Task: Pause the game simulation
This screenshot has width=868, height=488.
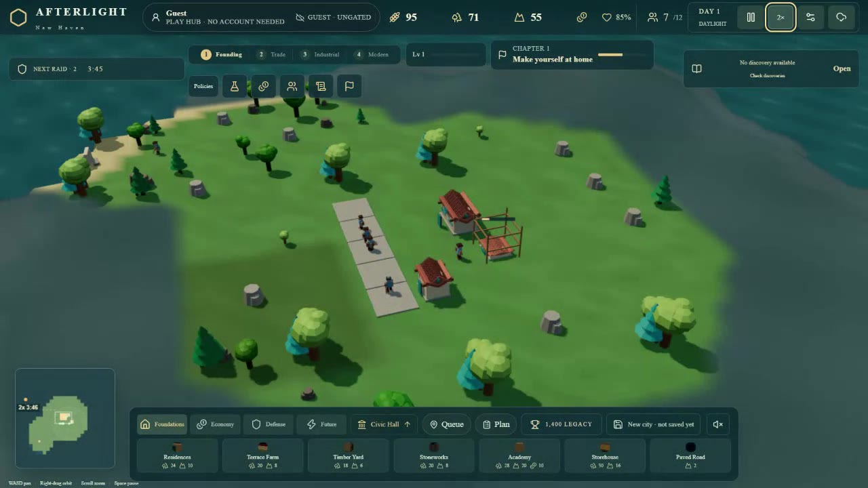Action: point(751,18)
